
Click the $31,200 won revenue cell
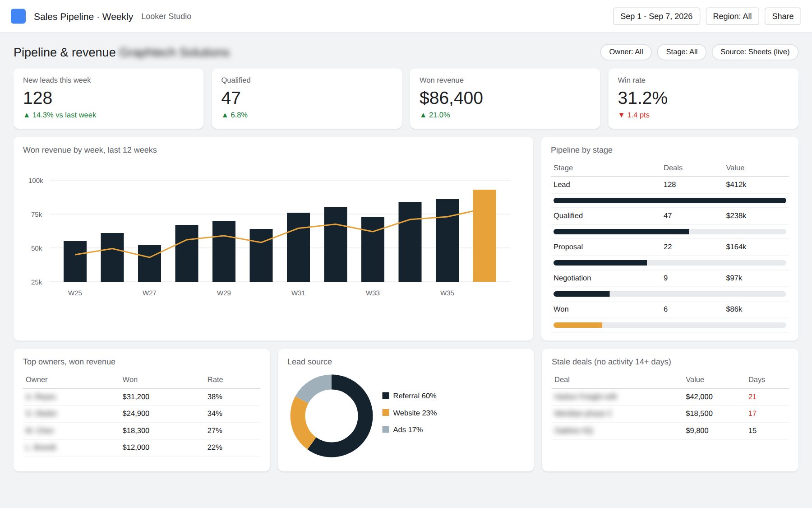136,397
